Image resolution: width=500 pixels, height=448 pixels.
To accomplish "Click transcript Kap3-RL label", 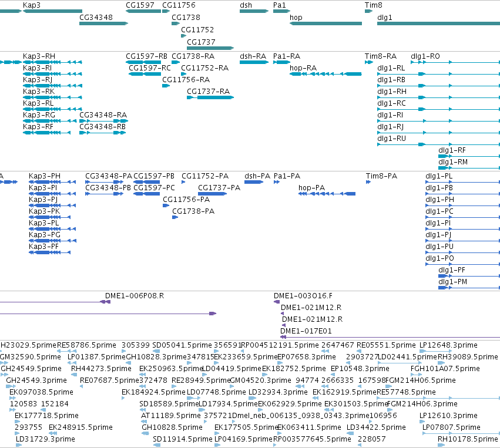I will [38, 103].
